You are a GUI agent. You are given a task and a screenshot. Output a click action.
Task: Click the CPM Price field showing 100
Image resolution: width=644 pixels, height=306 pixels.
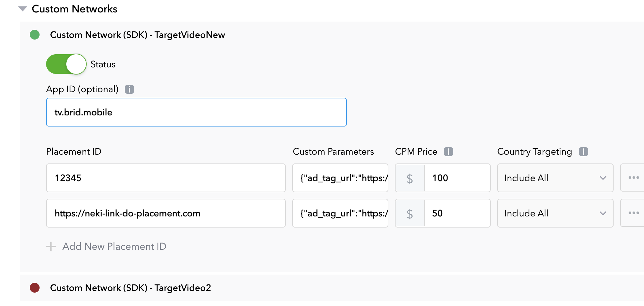point(457,178)
